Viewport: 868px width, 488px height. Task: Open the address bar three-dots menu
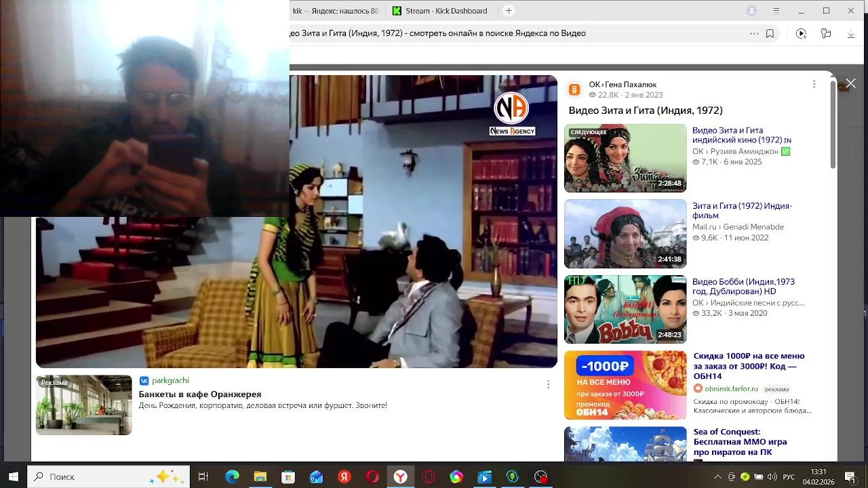(x=754, y=33)
